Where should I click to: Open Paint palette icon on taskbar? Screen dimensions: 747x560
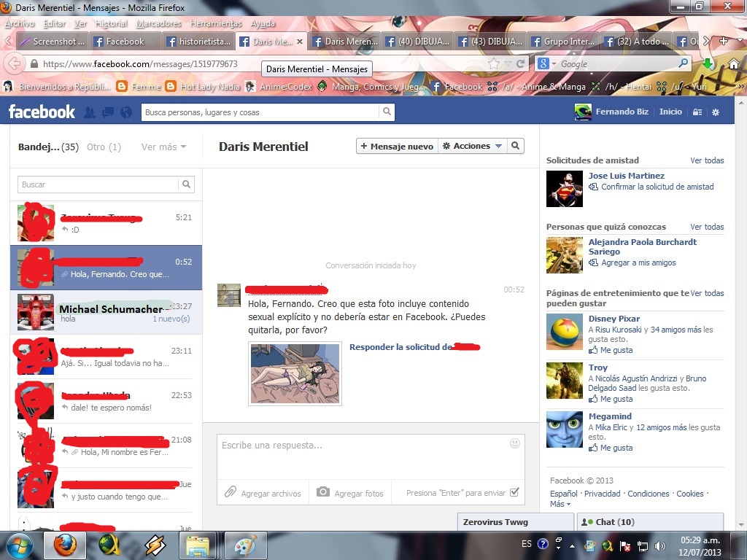[245, 545]
